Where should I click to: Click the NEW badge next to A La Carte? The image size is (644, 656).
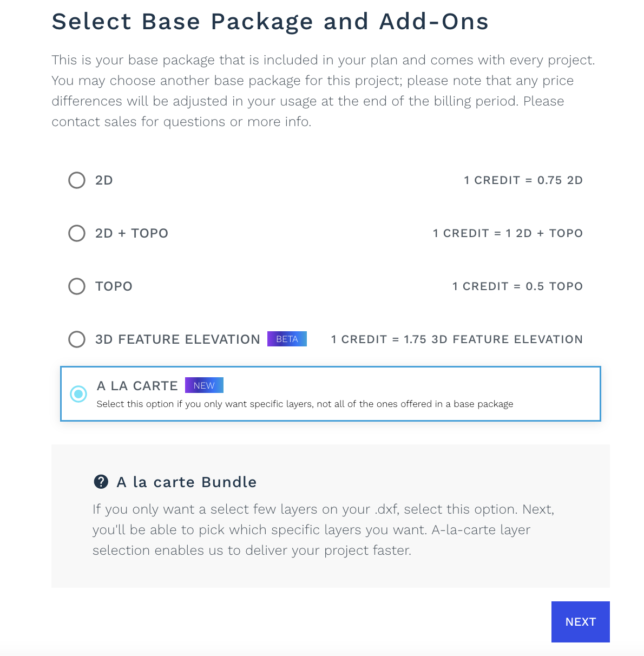point(204,385)
